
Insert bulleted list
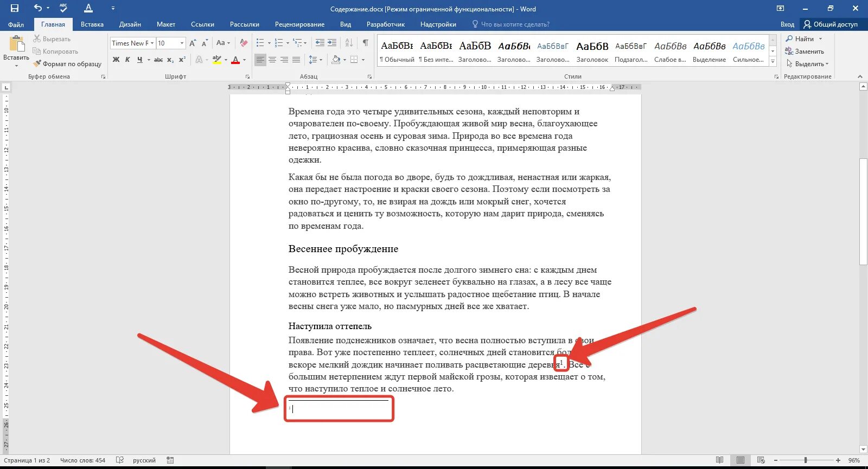(x=260, y=43)
